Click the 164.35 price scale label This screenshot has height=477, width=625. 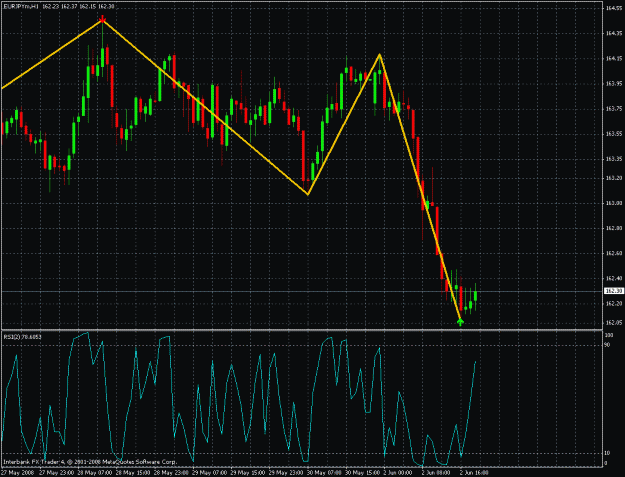614,33
